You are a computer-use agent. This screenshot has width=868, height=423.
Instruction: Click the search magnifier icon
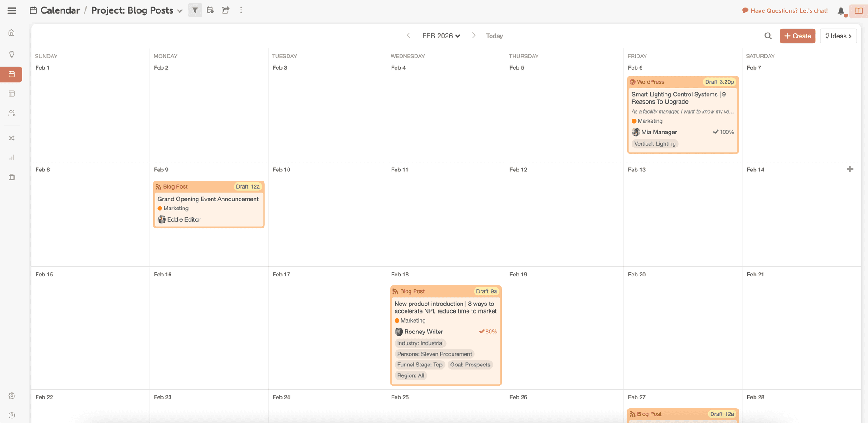tap(768, 35)
